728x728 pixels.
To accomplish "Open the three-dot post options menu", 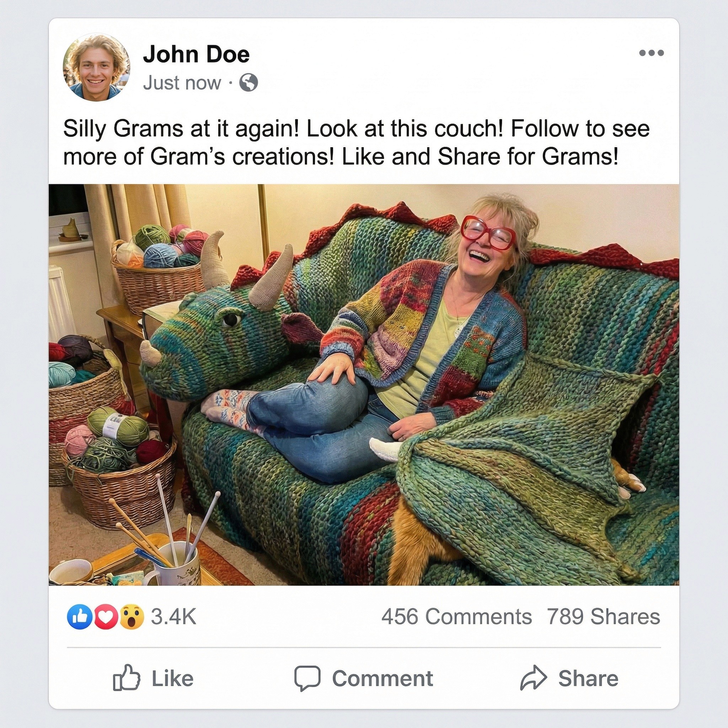I will tap(652, 53).
